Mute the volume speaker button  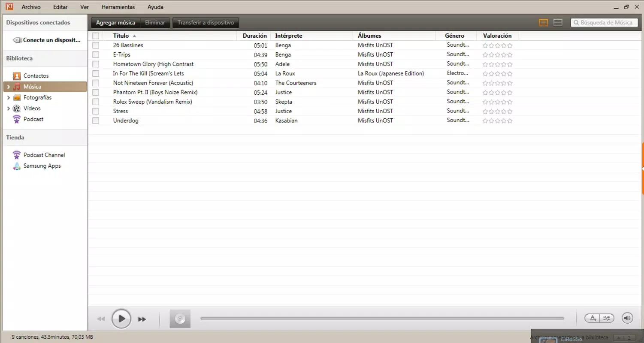pyautogui.click(x=627, y=318)
